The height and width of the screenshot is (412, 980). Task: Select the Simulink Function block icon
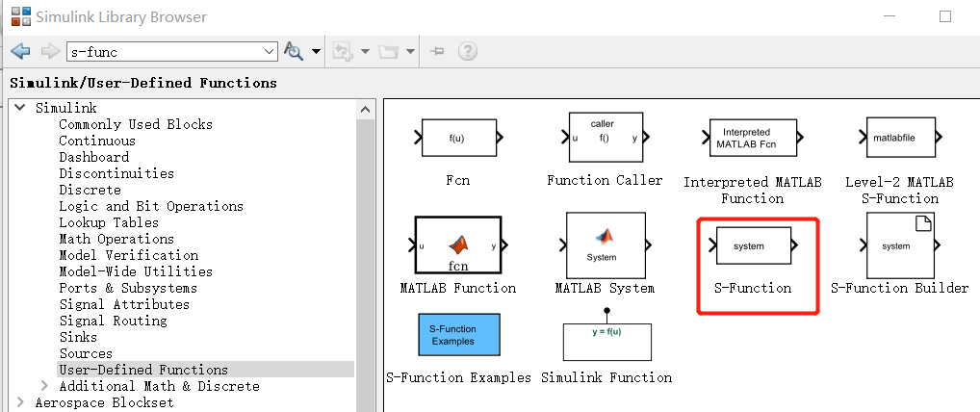[x=606, y=338]
